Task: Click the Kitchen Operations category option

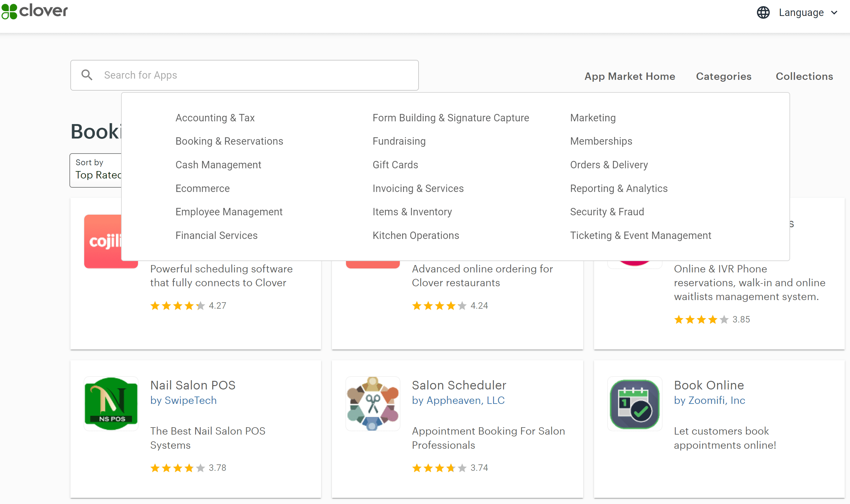Action: pyautogui.click(x=416, y=235)
